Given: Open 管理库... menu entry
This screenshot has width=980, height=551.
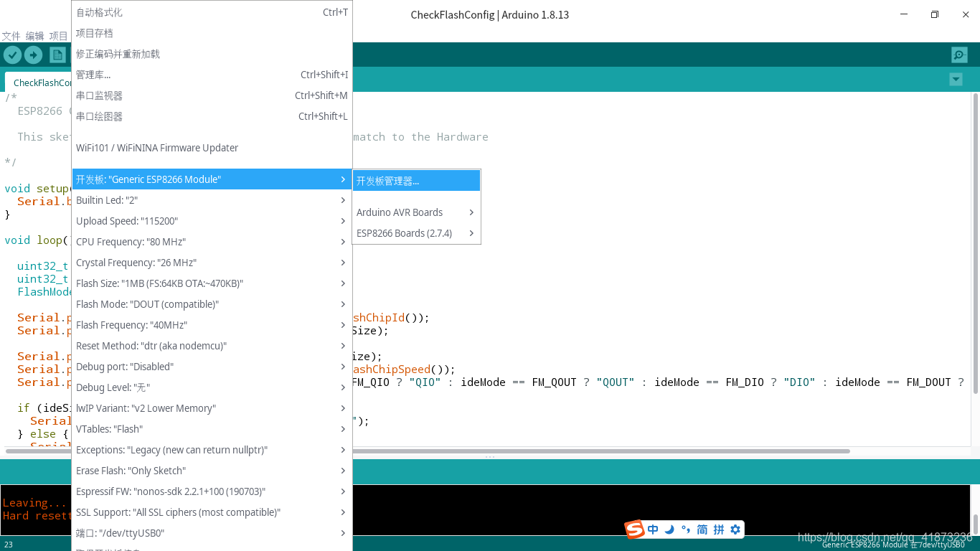Looking at the screenshot, I should tap(212, 75).
